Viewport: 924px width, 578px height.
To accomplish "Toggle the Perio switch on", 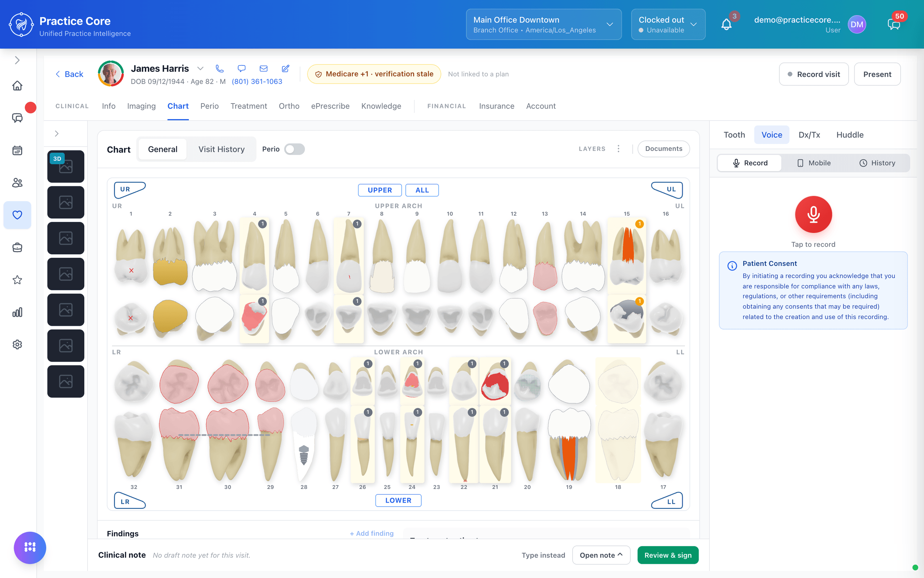I will click(294, 149).
